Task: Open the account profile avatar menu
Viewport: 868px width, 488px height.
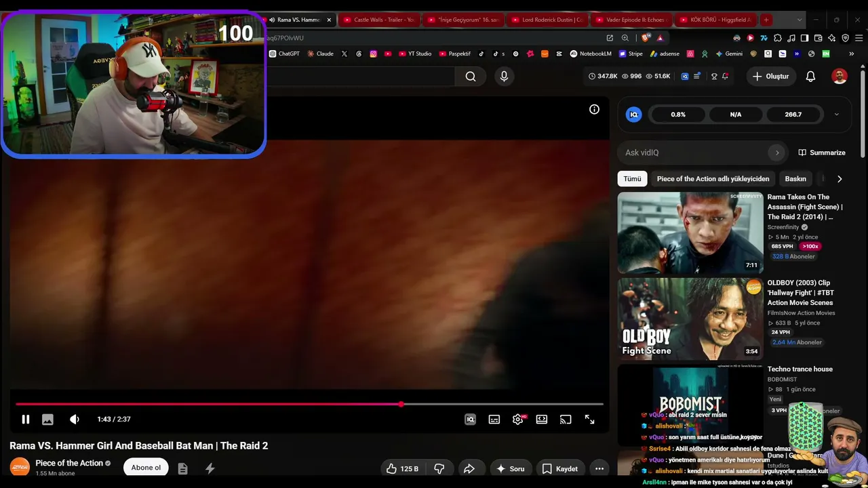Action: [x=840, y=77]
